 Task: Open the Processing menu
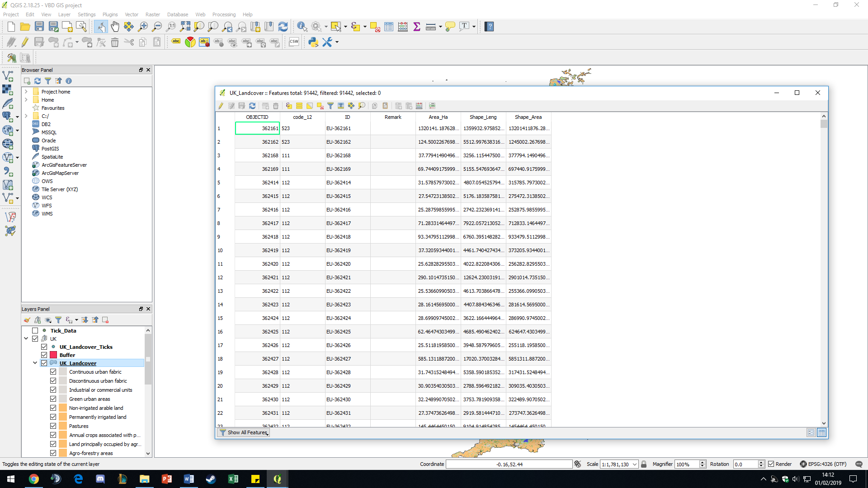pyautogui.click(x=224, y=14)
